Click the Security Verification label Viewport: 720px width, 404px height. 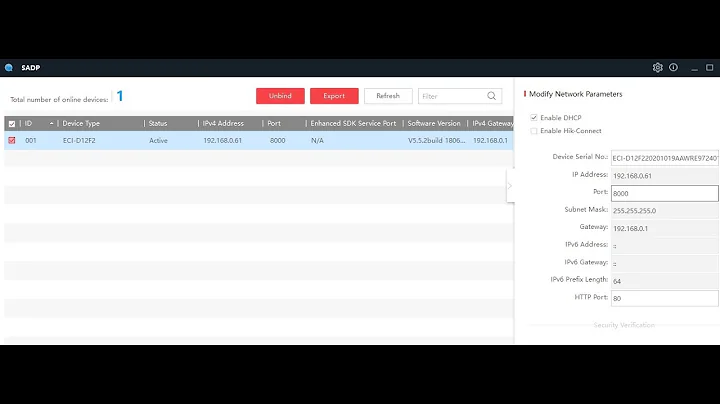tap(624, 325)
